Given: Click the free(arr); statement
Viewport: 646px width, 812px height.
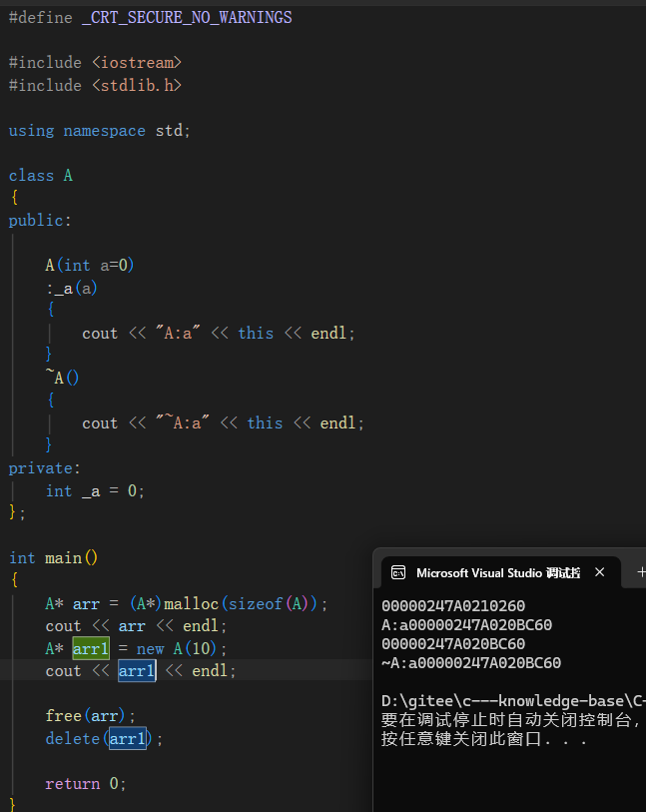Looking at the screenshot, I should point(90,716).
